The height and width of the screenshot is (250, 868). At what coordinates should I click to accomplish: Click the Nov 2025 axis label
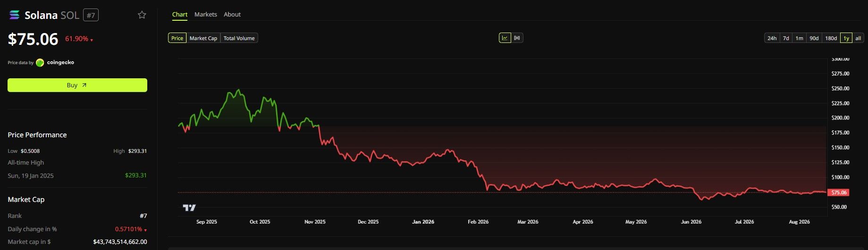click(315, 222)
